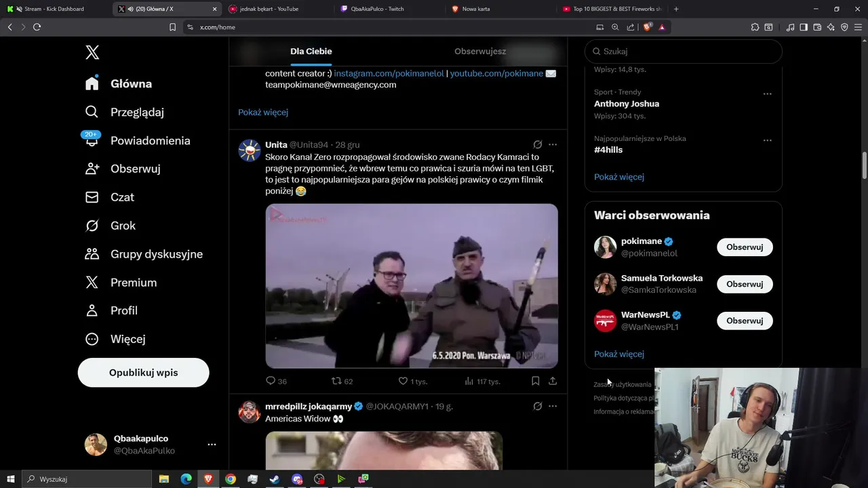
Task: Switch to Stream - Kick Dashboard tab
Action: click(54, 9)
